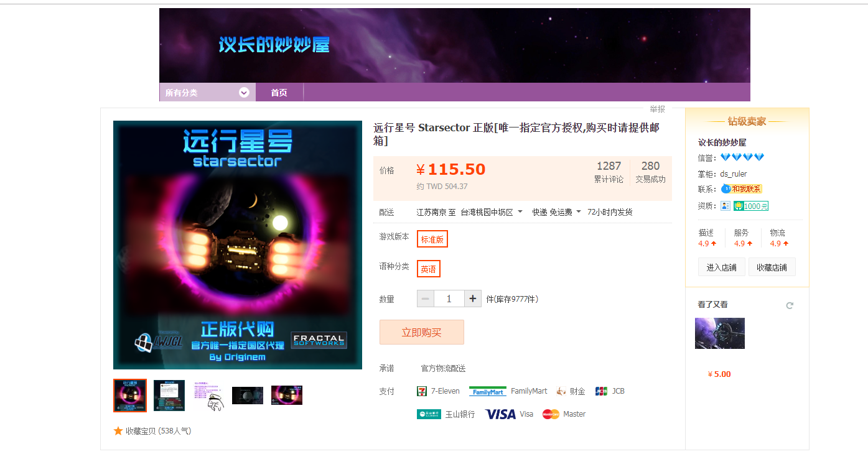The image size is (868, 454).
Task: Click the quantity input field
Action: pyautogui.click(x=449, y=299)
